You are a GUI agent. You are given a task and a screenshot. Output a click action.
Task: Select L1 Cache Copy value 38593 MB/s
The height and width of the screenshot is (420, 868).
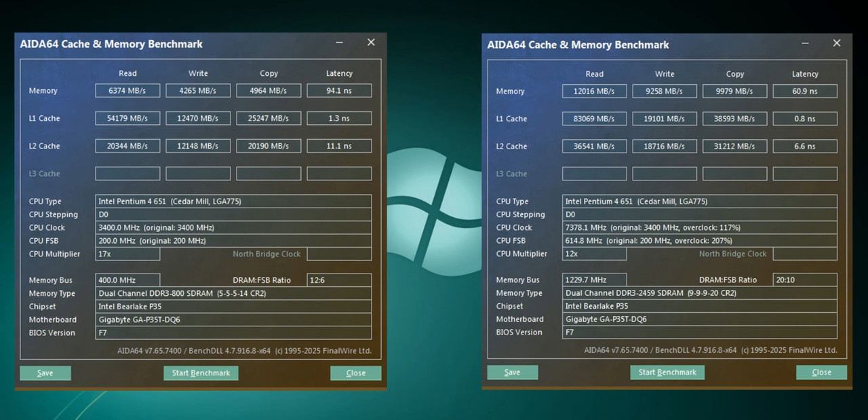pyautogui.click(x=735, y=119)
